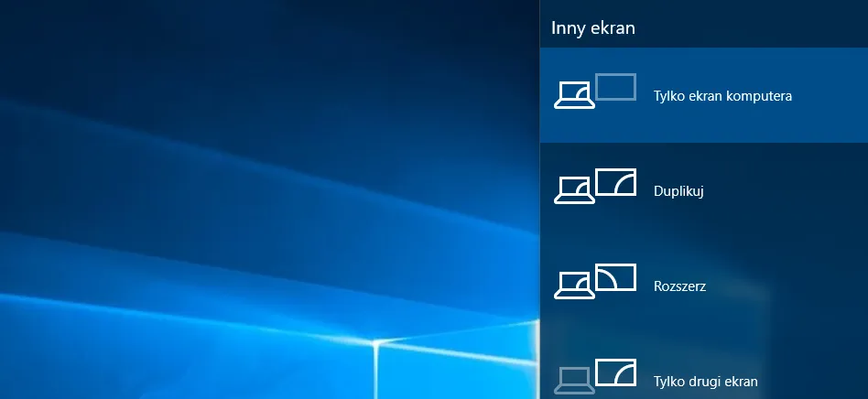Click the duplicate displays icon
Screen dimensions: 868x399
(x=595, y=186)
